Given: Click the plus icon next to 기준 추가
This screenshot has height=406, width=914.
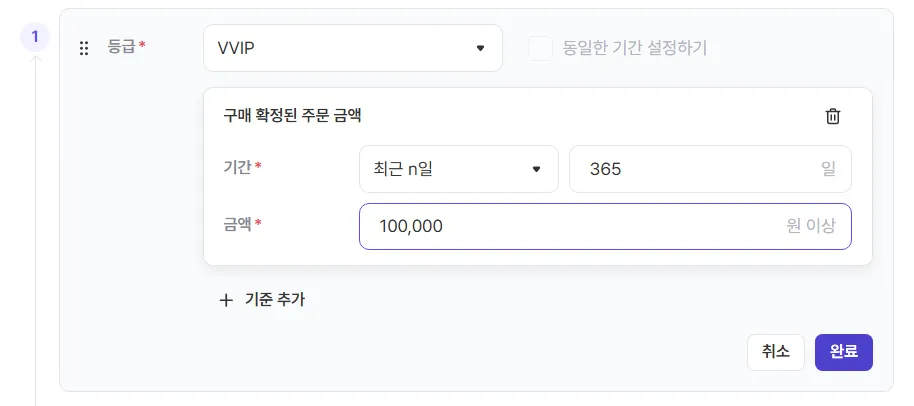Looking at the screenshot, I should click(x=226, y=301).
